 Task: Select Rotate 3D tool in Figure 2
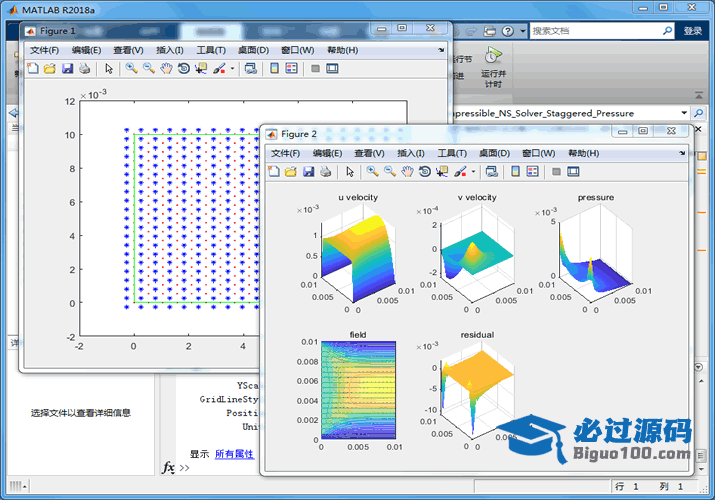pyautogui.click(x=425, y=171)
